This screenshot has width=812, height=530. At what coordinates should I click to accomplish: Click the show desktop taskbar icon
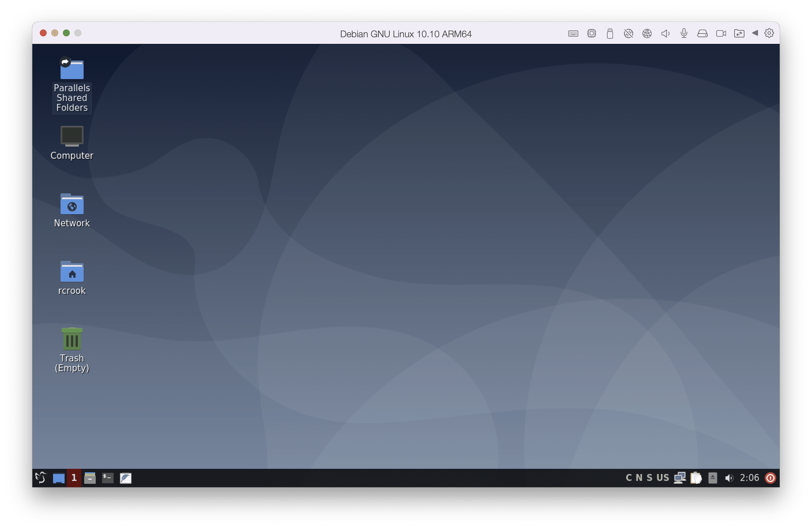(x=59, y=478)
